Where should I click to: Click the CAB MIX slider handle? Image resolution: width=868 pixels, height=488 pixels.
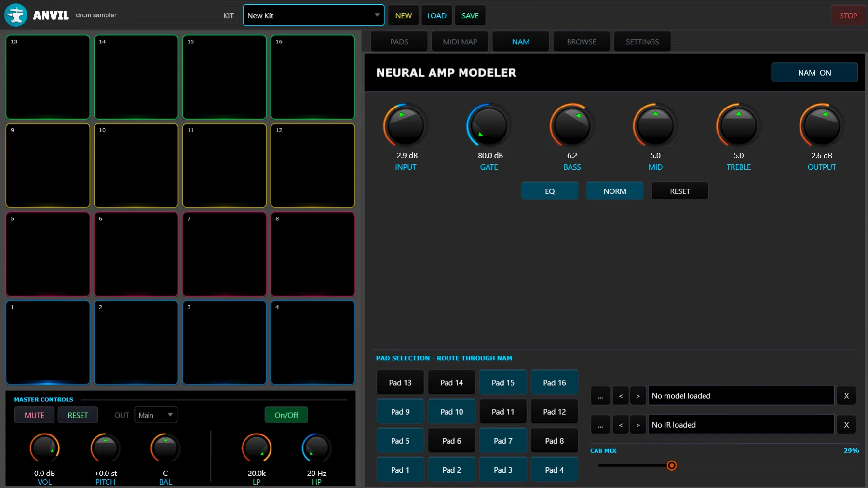tap(671, 465)
